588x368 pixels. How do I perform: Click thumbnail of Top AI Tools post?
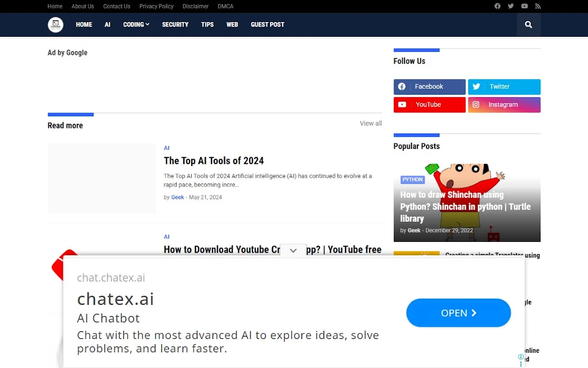[x=101, y=178]
